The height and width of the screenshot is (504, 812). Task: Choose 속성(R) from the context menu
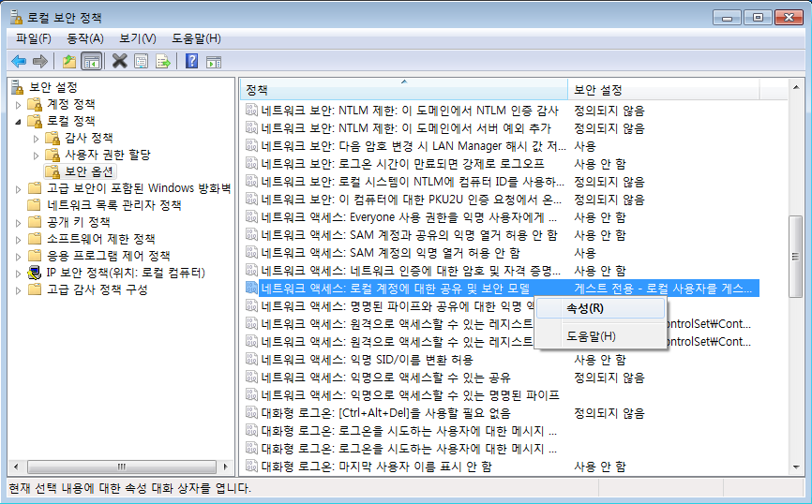click(x=584, y=308)
